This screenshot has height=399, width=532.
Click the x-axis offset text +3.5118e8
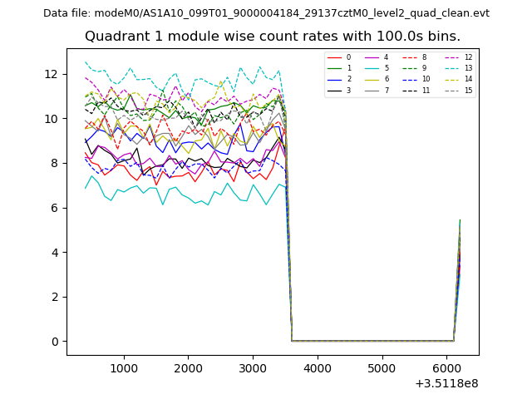446,383
